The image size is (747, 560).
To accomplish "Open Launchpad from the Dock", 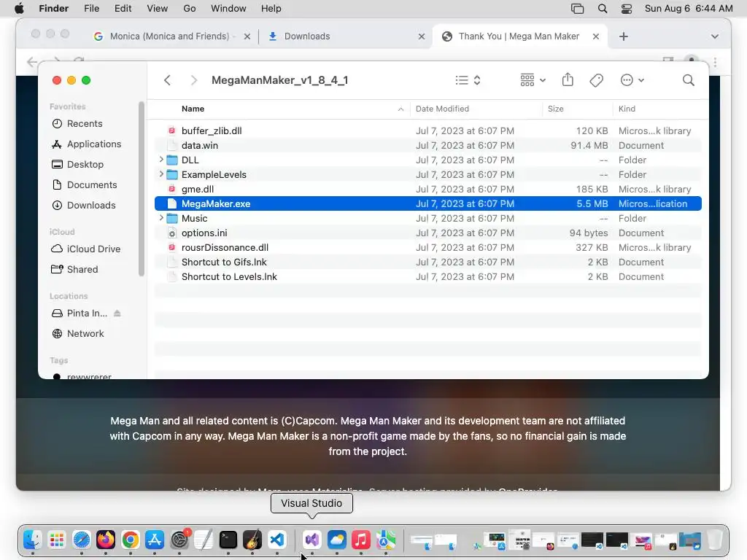I will 57,540.
